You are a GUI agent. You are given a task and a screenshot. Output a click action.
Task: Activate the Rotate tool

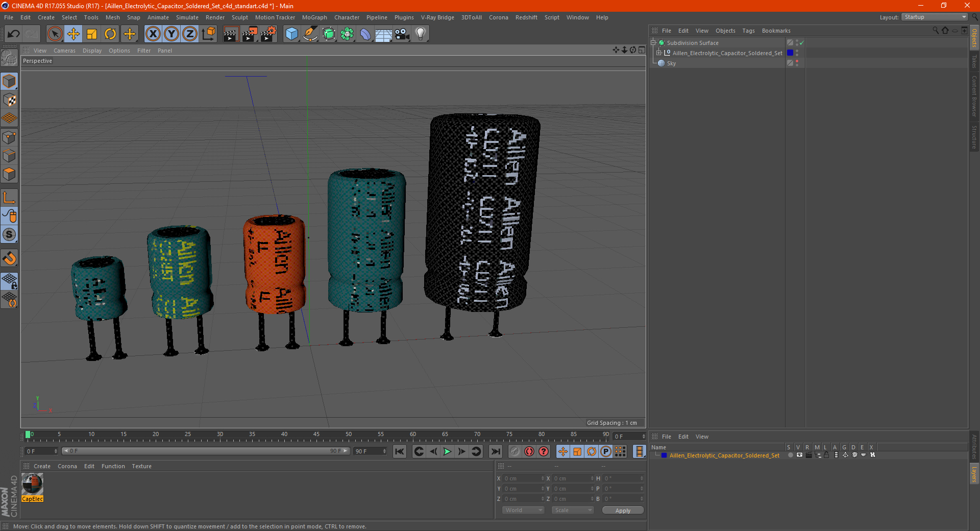coord(110,34)
